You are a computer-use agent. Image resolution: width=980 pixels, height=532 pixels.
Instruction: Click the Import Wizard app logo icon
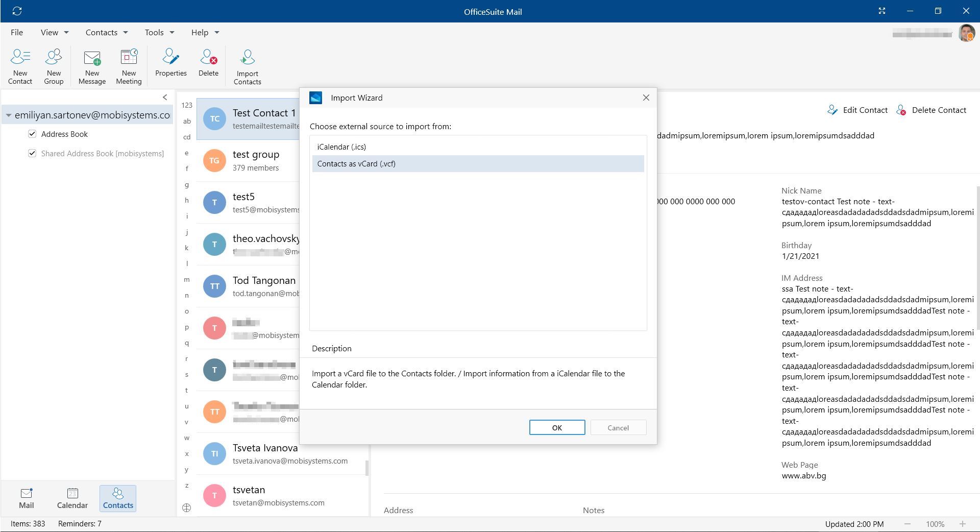click(315, 98)
